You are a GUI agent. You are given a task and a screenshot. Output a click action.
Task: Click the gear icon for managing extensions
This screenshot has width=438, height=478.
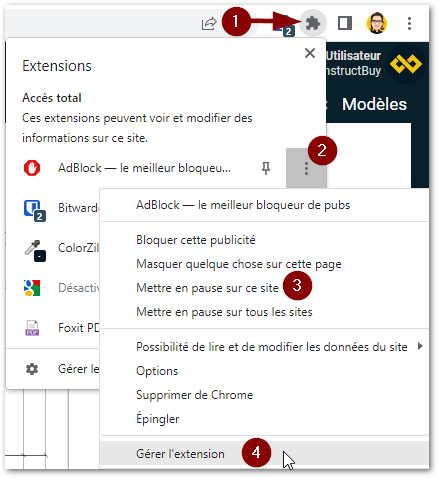(32, 369)
